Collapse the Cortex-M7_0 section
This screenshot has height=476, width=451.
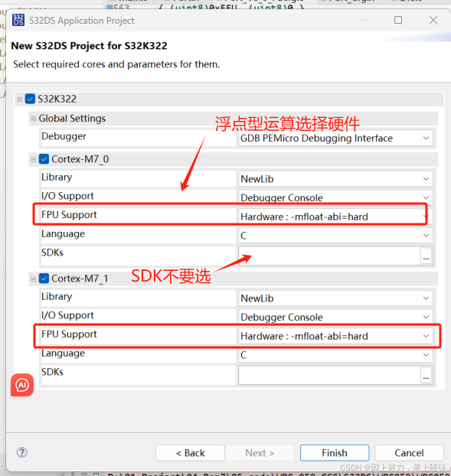coord(34,159)
